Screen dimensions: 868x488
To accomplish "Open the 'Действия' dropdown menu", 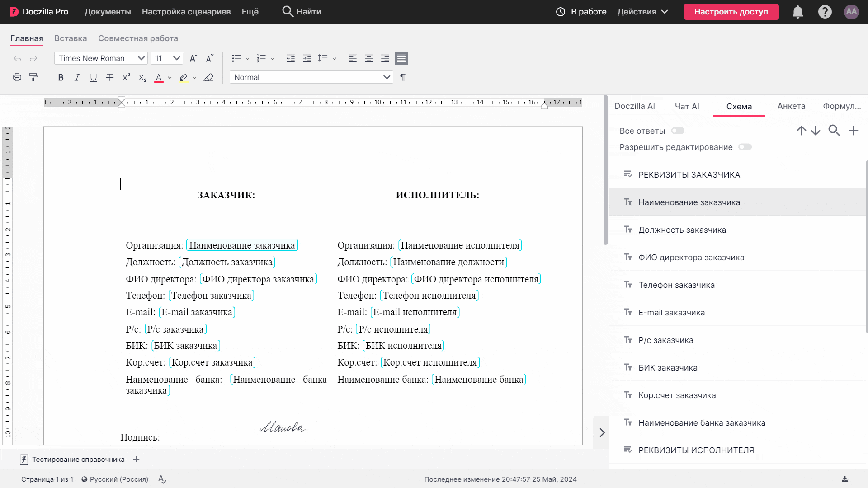I will pyautogui.click(x=643, y=12).
